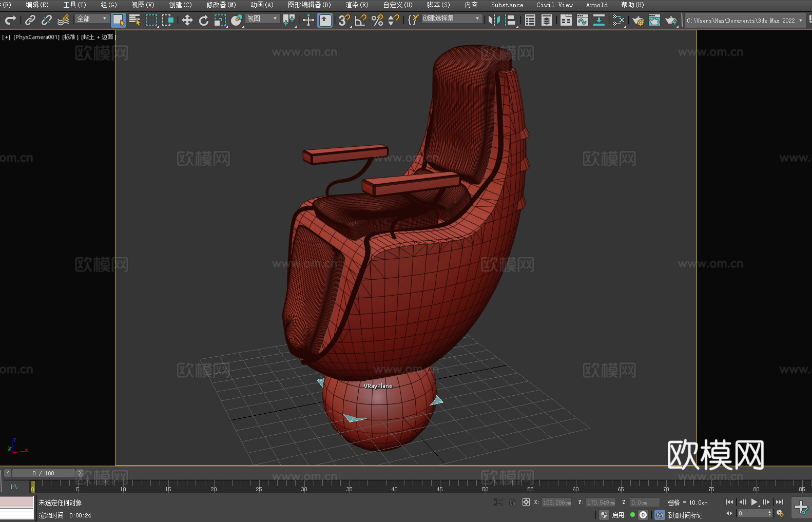Select the Link objects chain tool

click(x=30, y=20)
